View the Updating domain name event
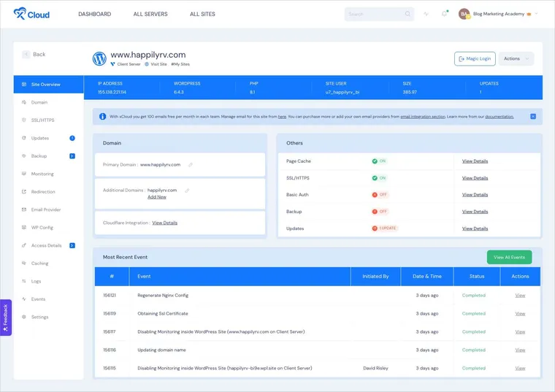The image size is (555, 392). tap(520, 350)
